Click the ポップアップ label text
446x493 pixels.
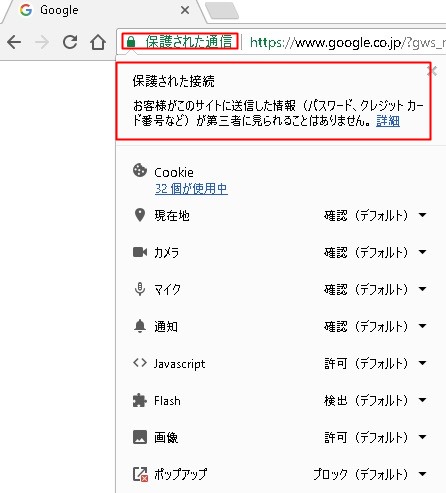point(180,474)
